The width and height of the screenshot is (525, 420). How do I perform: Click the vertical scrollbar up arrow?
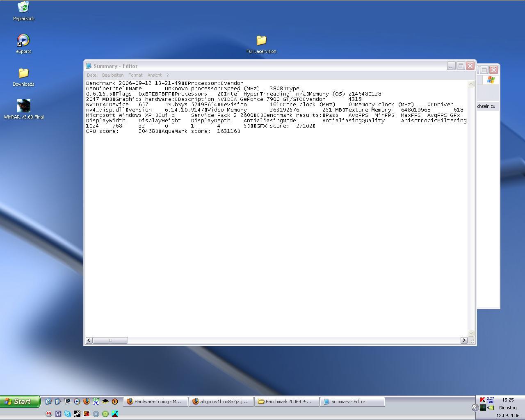(x=471, y=84)
